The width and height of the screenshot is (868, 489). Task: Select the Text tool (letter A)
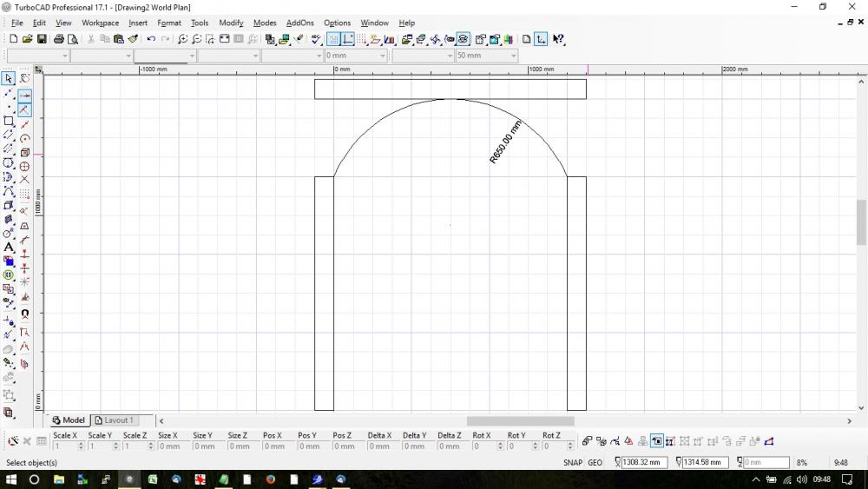tap(9, 247)
